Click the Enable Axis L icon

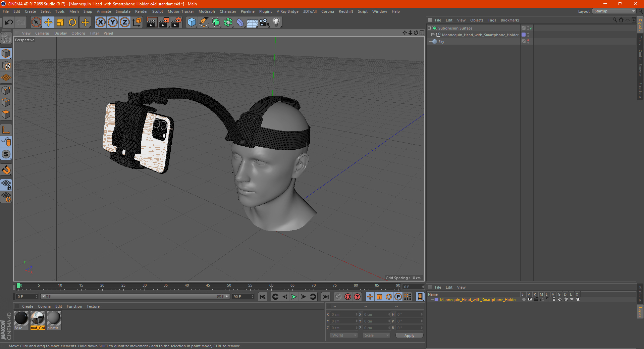(x=6, y=130)
